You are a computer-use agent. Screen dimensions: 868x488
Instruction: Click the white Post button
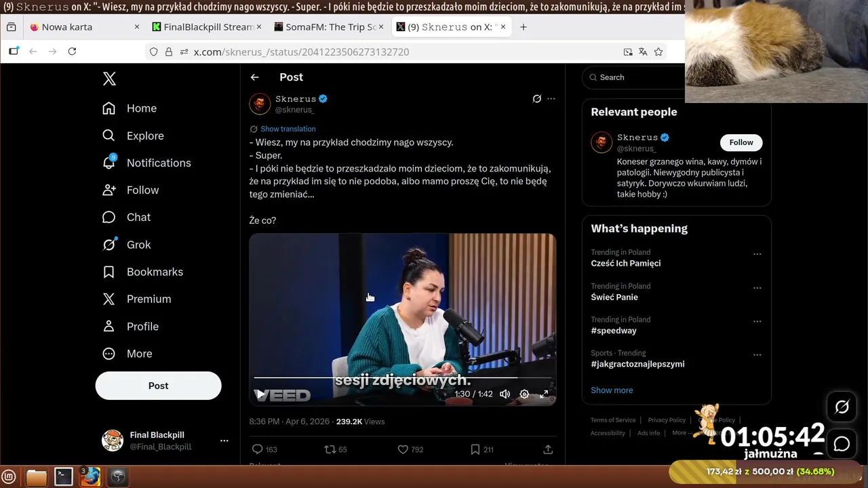158,386
